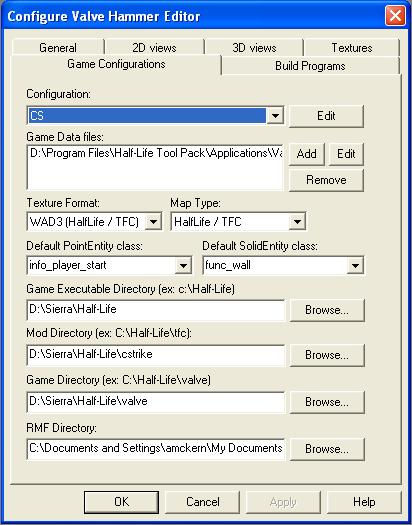Expand Default PointEntity class dropdown

[x=183, y=266]
